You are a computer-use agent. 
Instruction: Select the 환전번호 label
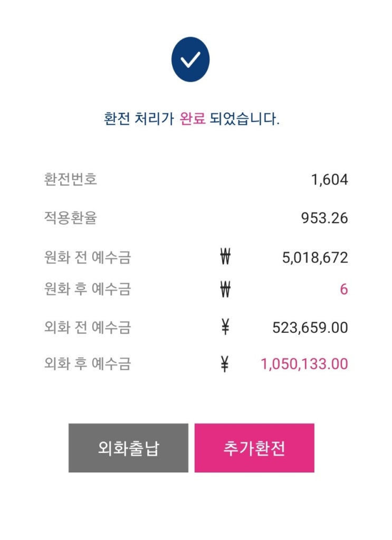tap(71, 179)
